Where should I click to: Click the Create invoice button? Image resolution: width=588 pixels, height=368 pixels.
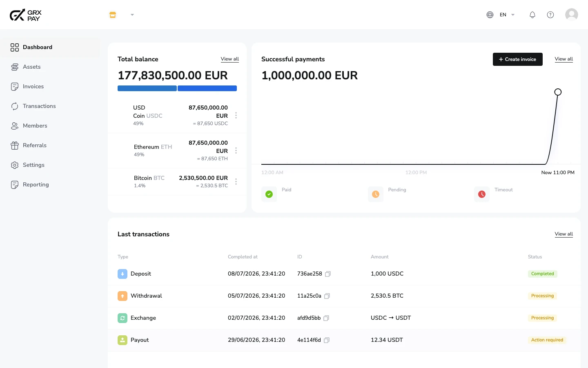coord(517,59)
